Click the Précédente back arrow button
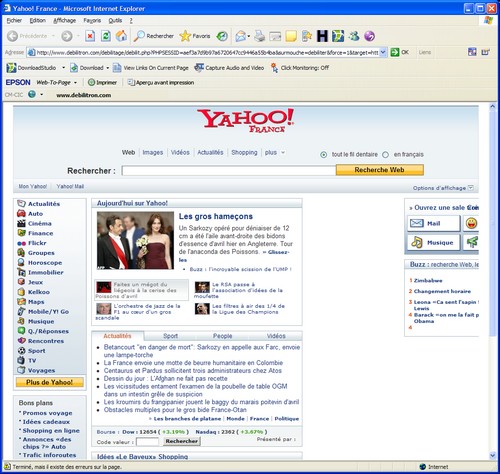Viewport: 500px width, 474px height. [x=27, y=36]
